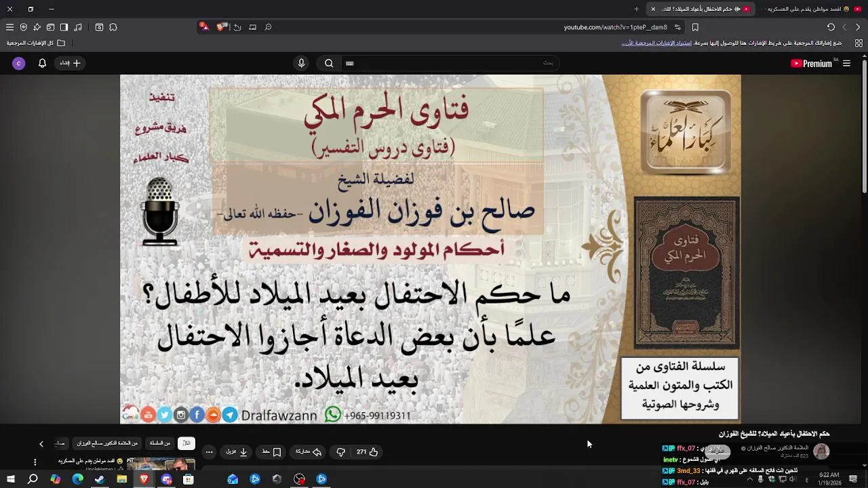Open the Brave VPN shield icon
Screen dimensions: 868x488
tap(24, 27)
